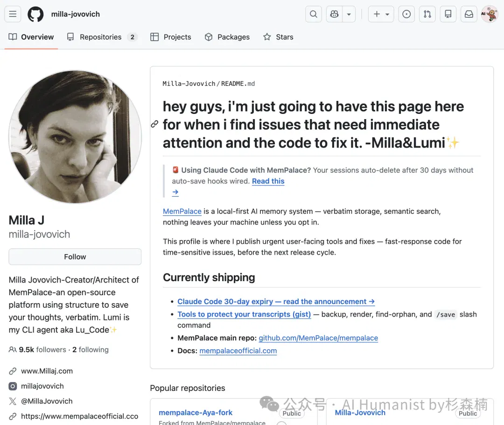This screenshot has height=425, width=504.
Task: Switch to the Projects tab
Action: [171, 37]
